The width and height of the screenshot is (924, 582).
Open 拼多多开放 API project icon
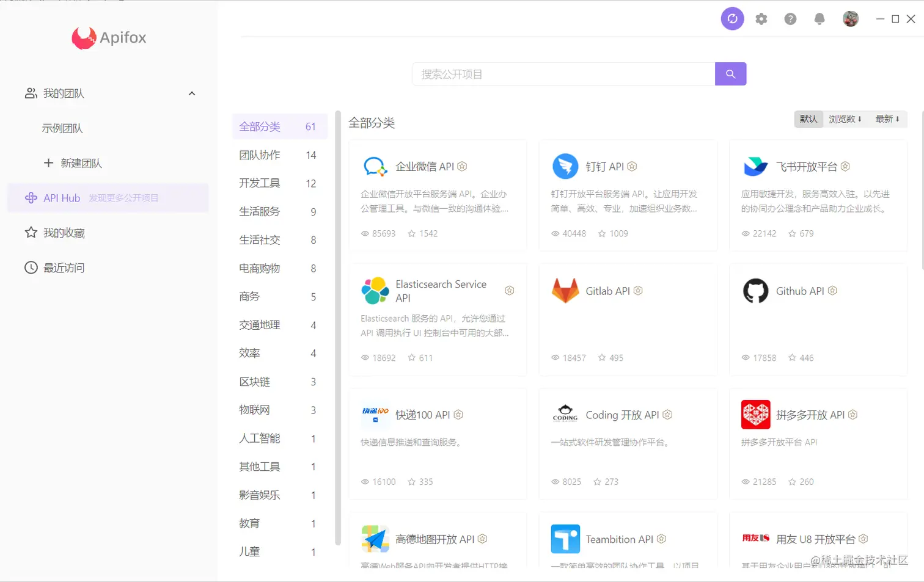[755, 415]
